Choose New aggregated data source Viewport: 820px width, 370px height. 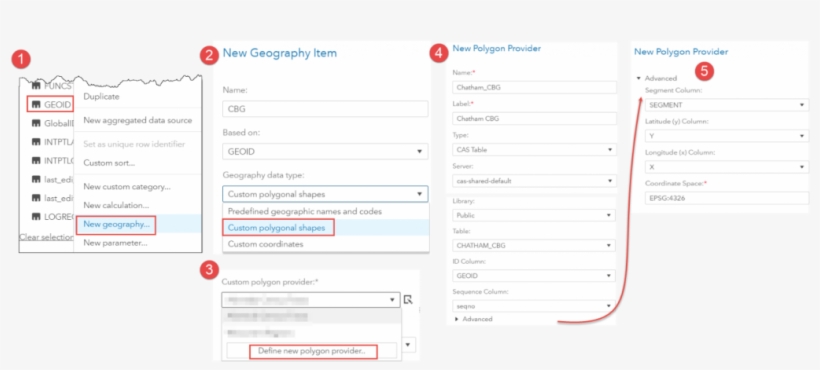138,120
